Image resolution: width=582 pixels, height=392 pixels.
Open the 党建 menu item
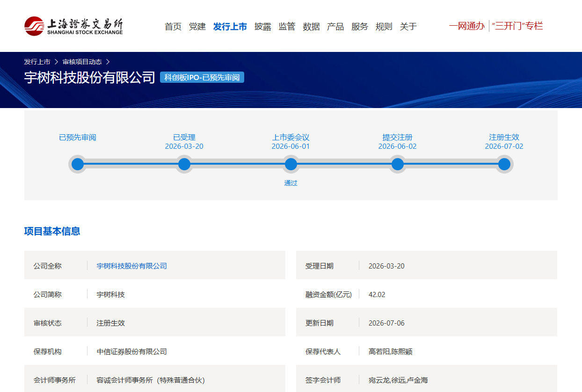click(197, 27)
